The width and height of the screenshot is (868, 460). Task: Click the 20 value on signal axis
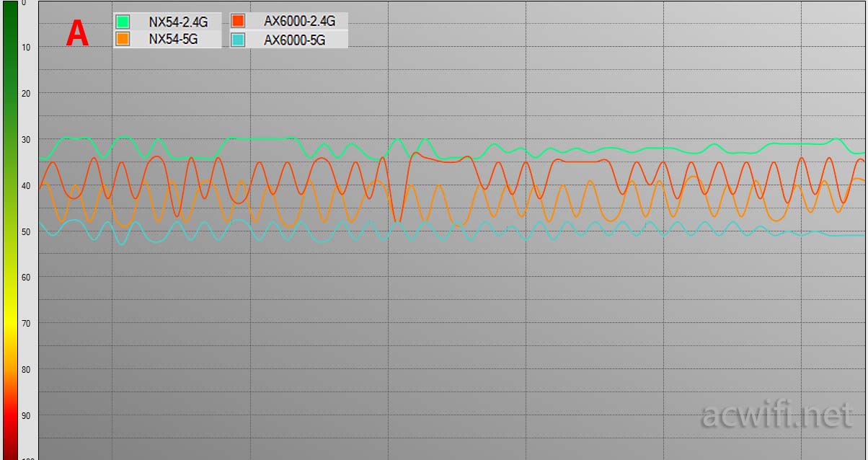tap(26, 94)
